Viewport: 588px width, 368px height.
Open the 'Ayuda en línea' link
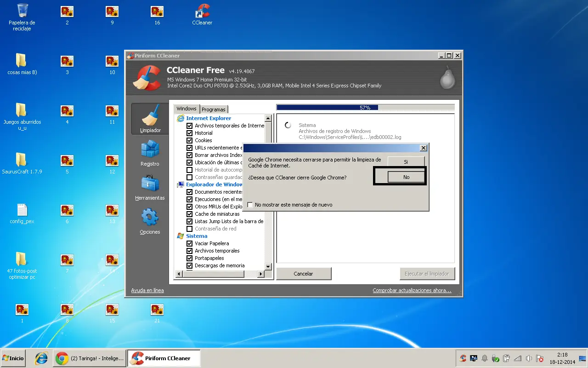click(x=147, y=290)
